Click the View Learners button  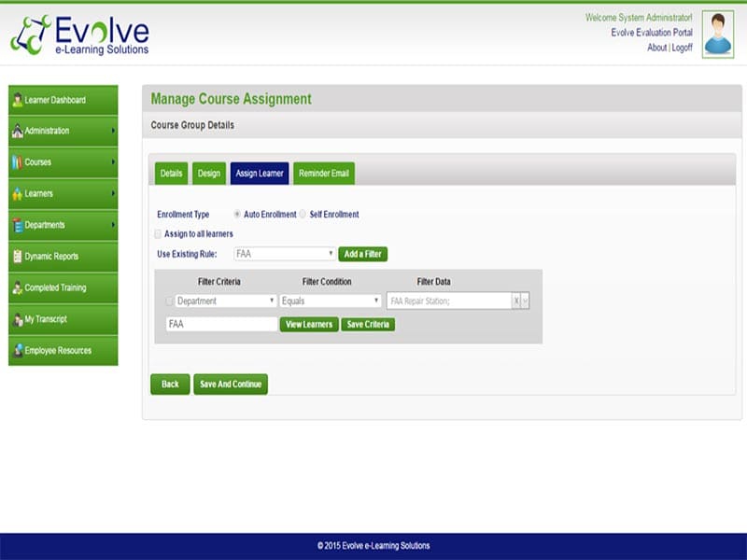tap(309, 325)
